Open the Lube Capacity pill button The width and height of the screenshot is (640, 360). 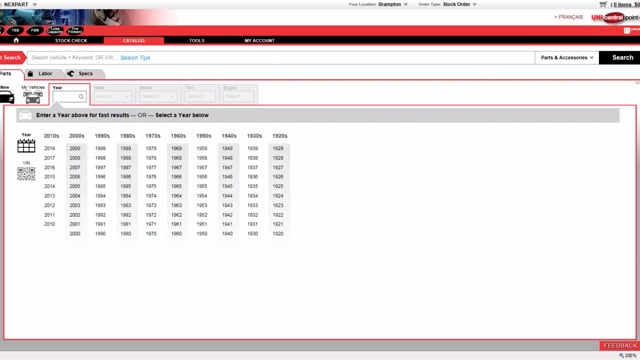tap(55, 31)
